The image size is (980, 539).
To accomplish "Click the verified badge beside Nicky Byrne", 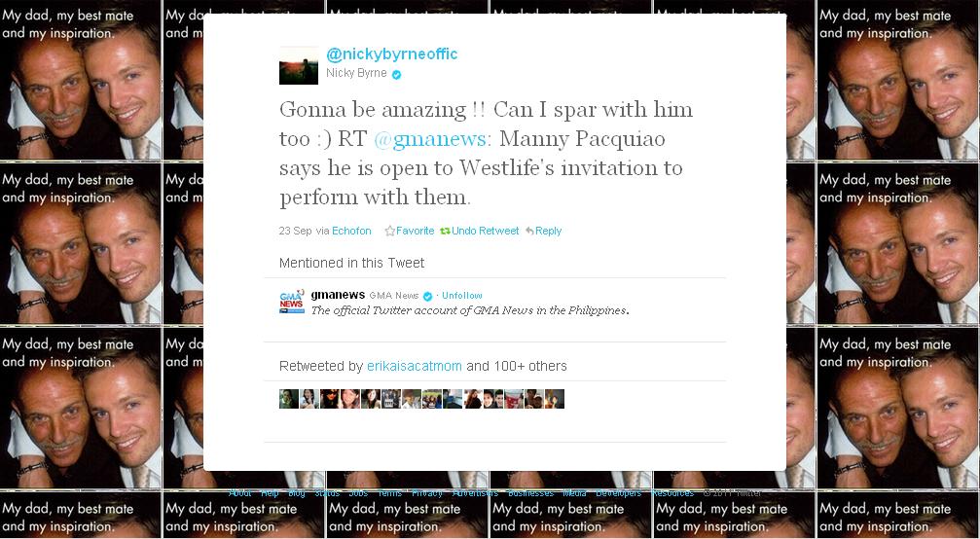I will click(x=396, y=74).
